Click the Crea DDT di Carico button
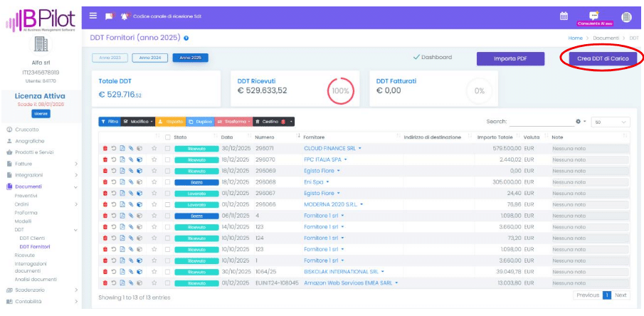 pos(602,58)
